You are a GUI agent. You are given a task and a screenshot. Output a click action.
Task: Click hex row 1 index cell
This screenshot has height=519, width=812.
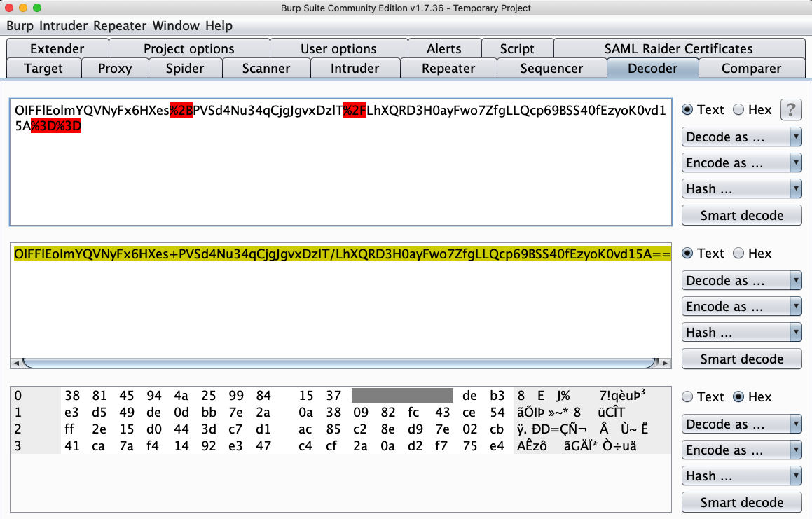coord(36,413)
